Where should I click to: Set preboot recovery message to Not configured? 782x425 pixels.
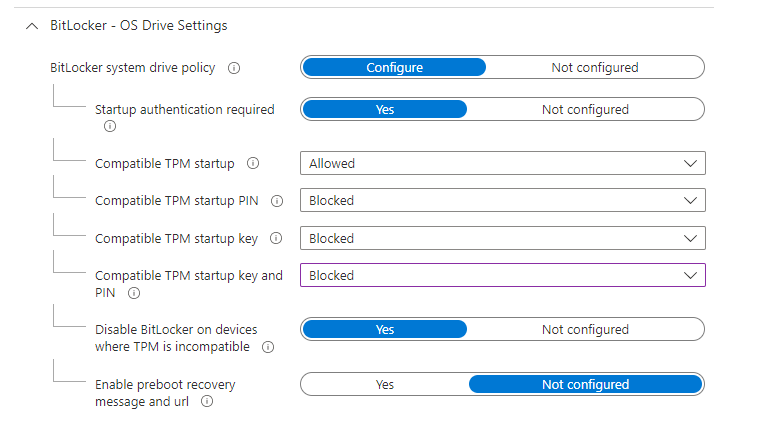pyautogui.click(x=586, y=384)
